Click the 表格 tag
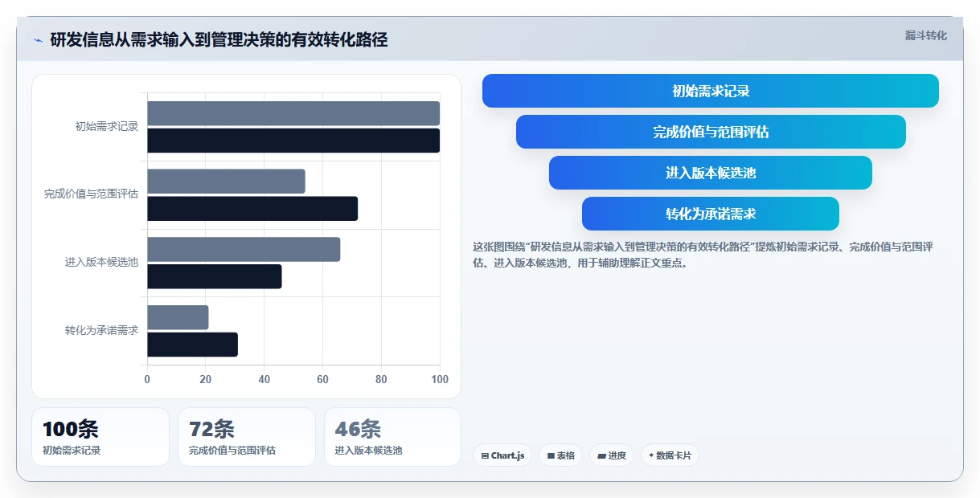This screenshot has width=980, height=498. coord(560,455)
